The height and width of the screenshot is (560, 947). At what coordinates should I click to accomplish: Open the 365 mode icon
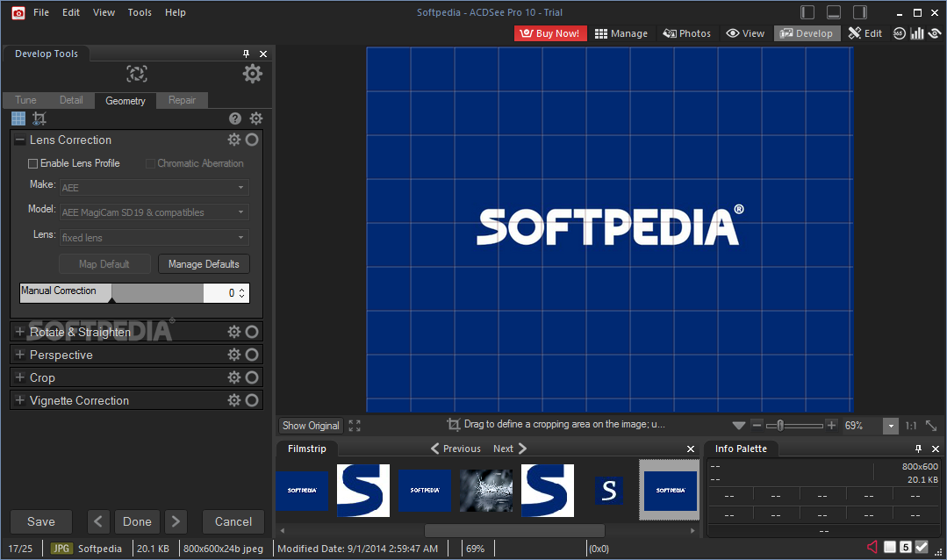coord(900,33)
